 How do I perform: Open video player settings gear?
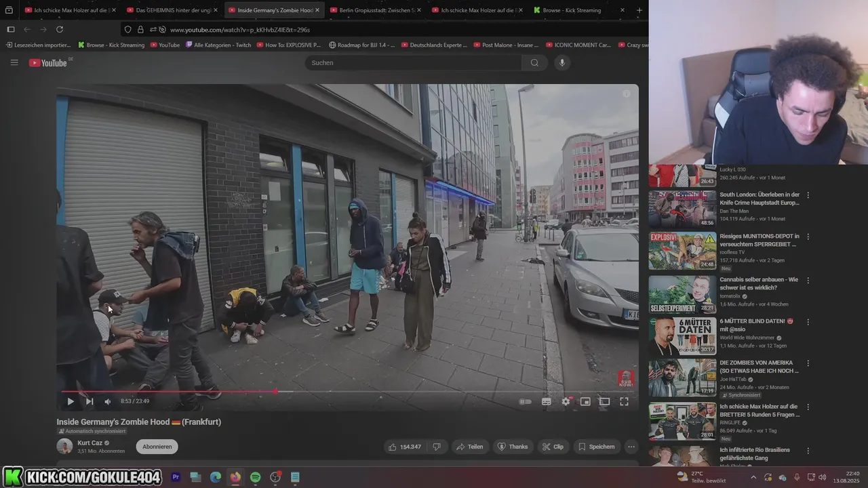tap(566, 401)
